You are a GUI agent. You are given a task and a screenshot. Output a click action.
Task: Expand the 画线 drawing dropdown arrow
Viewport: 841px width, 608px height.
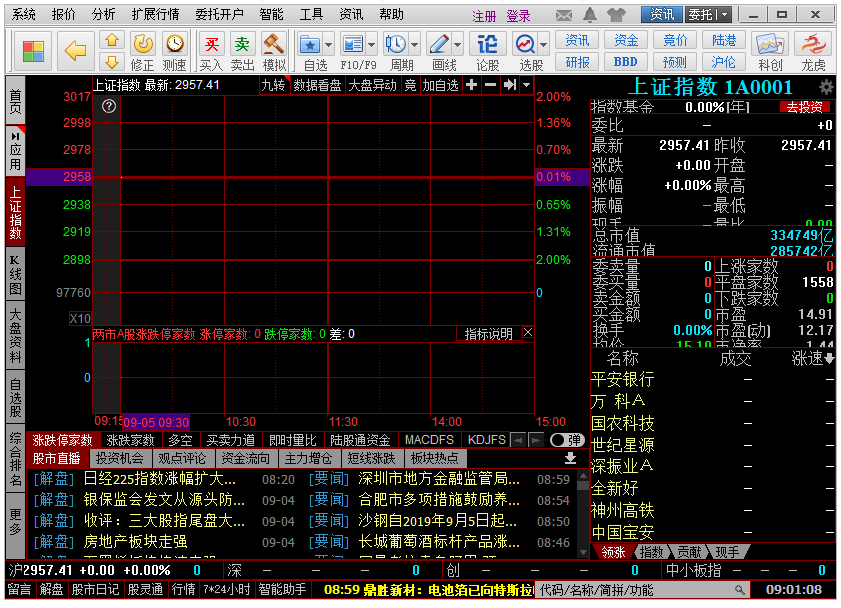tap(458, 45)
